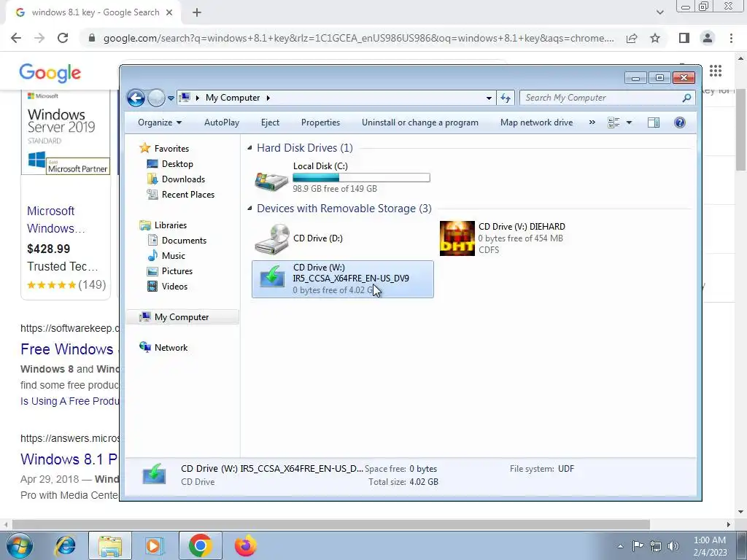
Task: Toggle the preview pane
Action: coord(654,122)
